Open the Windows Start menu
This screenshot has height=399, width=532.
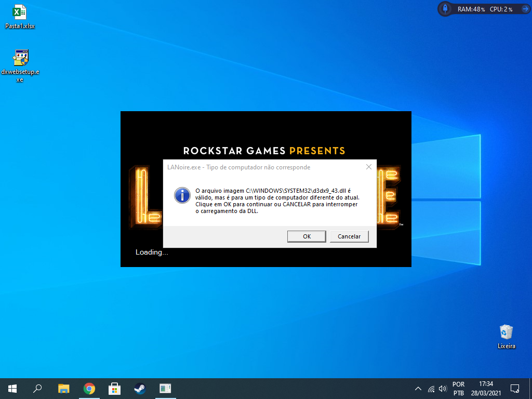coord(12,389)
